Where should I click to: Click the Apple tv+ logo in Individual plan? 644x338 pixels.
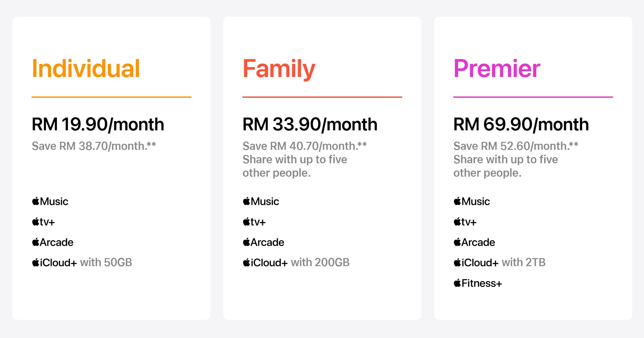[43, 222]
